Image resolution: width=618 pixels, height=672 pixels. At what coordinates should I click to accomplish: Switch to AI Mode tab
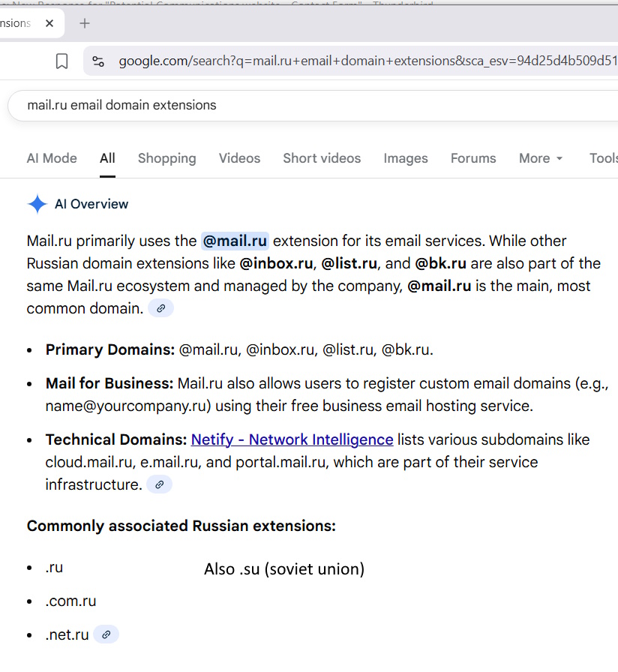tap(52, 158)
